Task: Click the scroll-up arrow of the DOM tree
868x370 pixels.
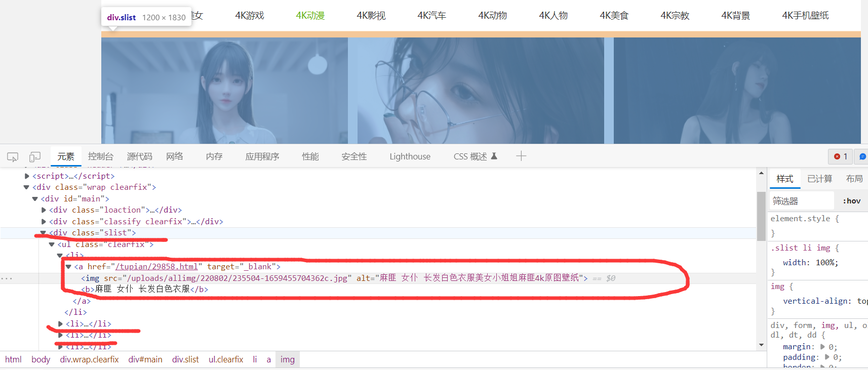Action: pos(761,173)
